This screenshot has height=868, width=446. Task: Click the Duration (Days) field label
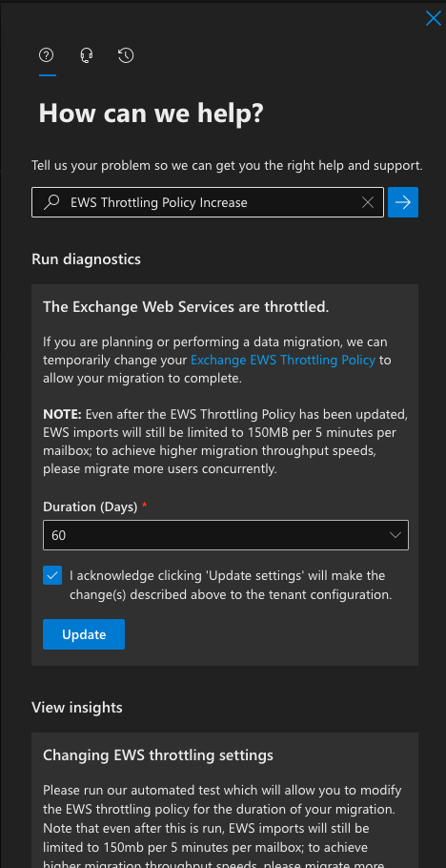tap(91, 506)
